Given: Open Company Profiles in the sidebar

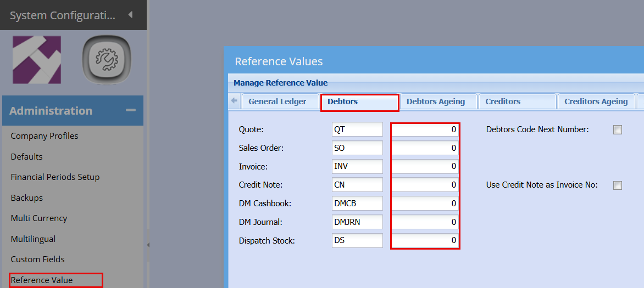Looking at the screenshot, I should (45, 136).
